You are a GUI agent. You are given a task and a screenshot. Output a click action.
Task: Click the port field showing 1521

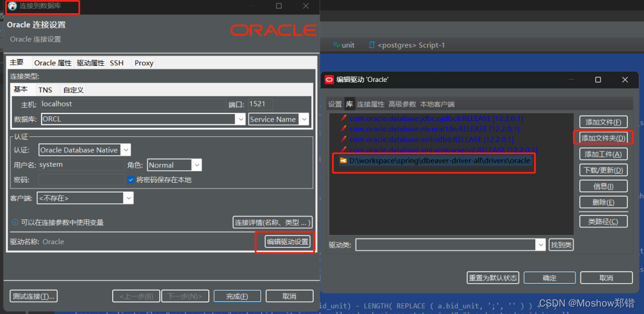click(260, 104)
